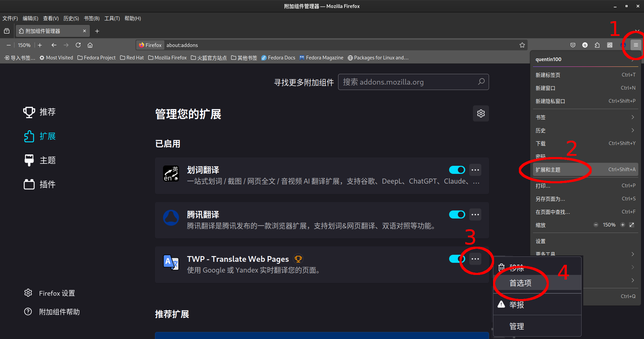Click the 划词翻译 extension icon in toolbar

[610, 45]
